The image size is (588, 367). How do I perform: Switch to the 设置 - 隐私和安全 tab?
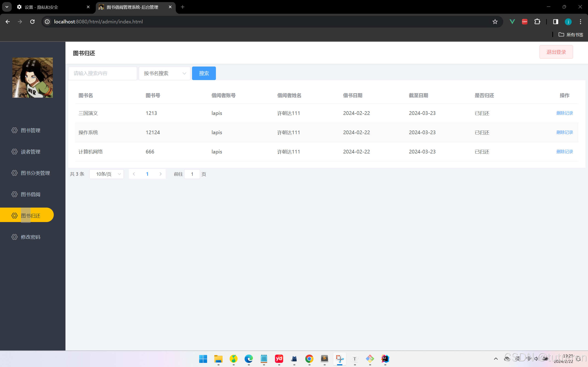[x=41, y=7]
